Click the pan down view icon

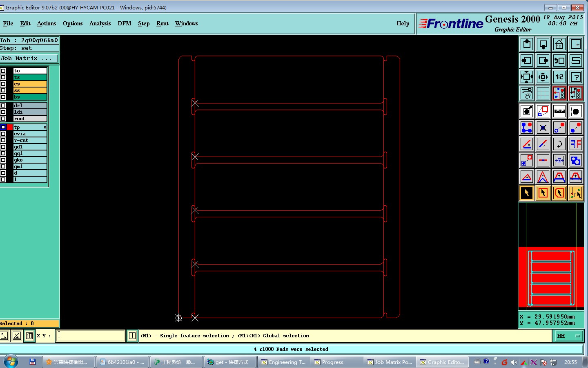[x=543, y=44]
